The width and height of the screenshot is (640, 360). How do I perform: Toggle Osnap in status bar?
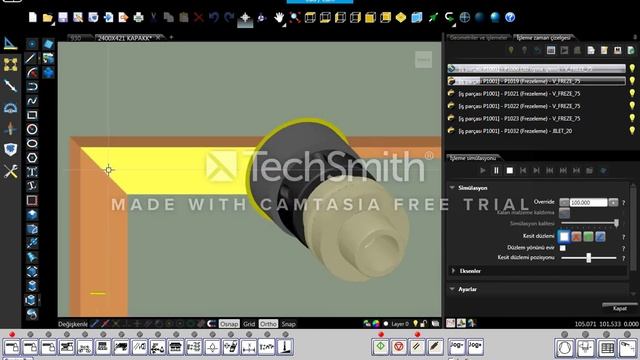click(229, 324)
